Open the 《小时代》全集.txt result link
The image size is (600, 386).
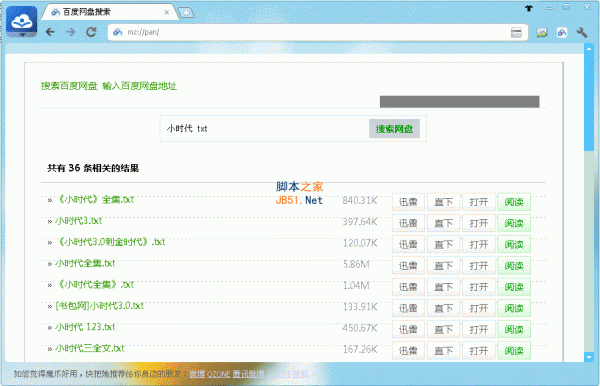tap(95, 200)
